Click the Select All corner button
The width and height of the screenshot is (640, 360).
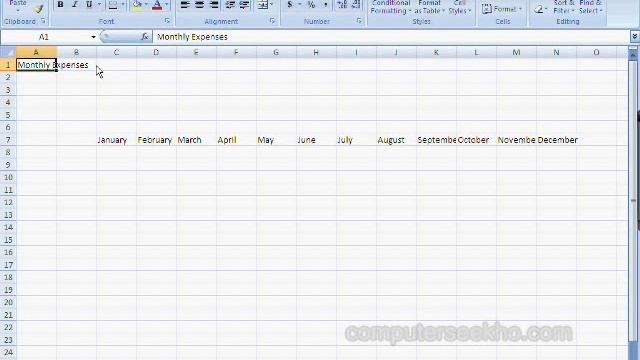coord(8,52)
